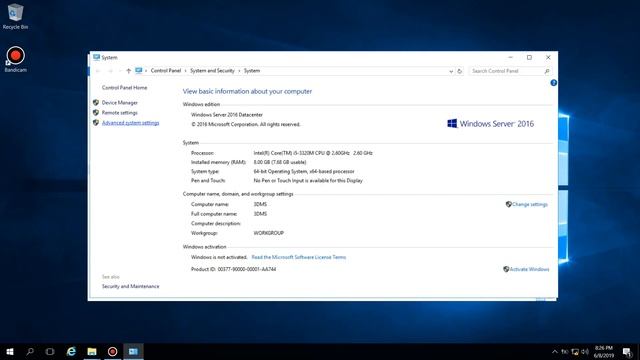This screenshot has height=360, width=640.
Task: Go up one level arrow
Action: pos(128,71)
